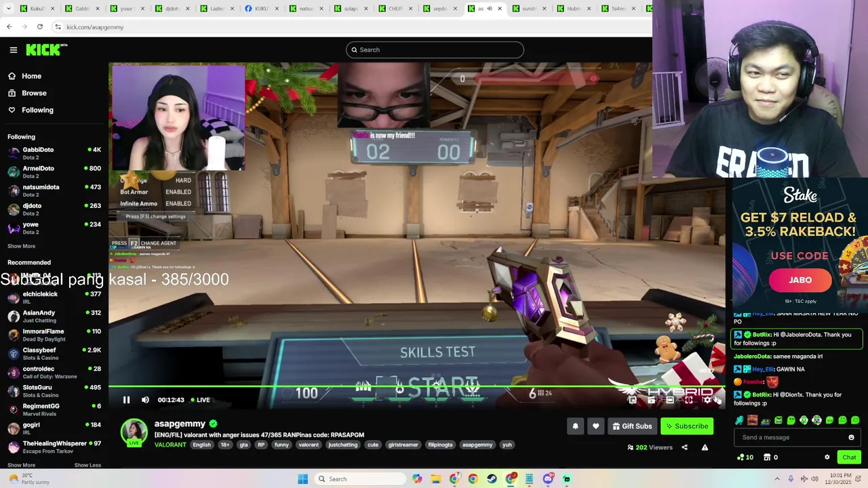Turn on notifications bell for asapgemmy
The image size is (868, 488).
coord(575,426)
